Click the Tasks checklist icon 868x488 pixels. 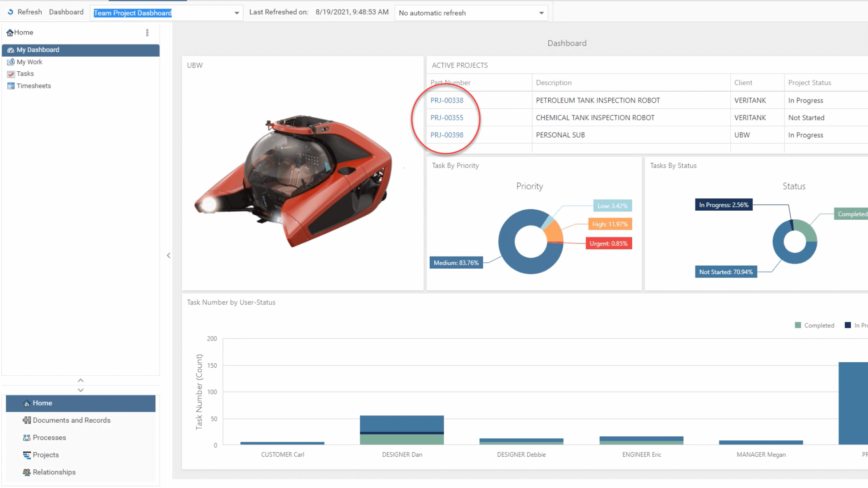pos(10,74)
